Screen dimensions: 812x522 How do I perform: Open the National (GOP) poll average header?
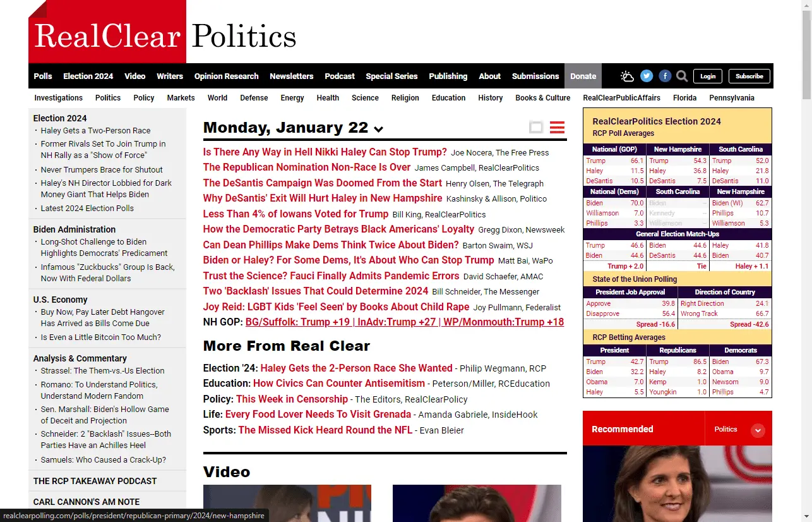coord(614,150)
